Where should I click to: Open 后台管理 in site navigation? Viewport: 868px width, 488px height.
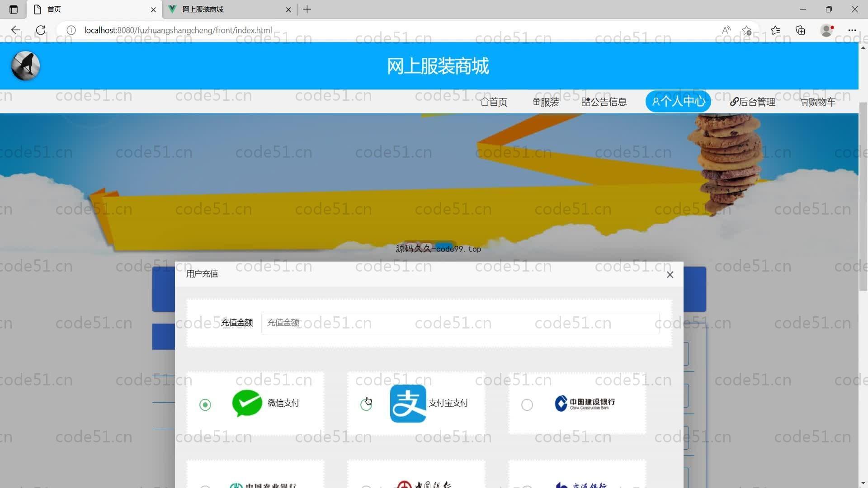(753, 102)
